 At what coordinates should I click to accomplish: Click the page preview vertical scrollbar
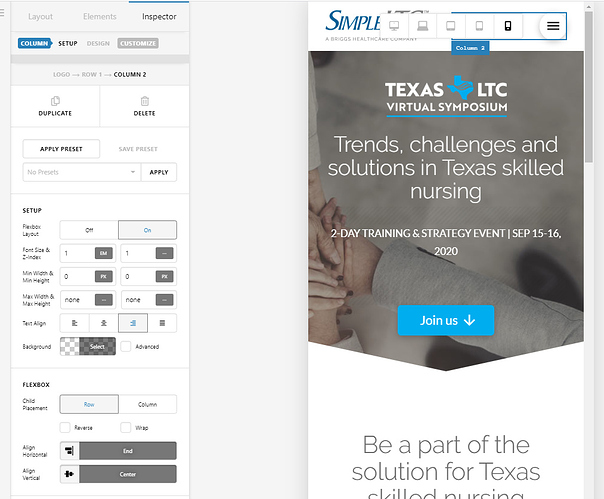589,87
